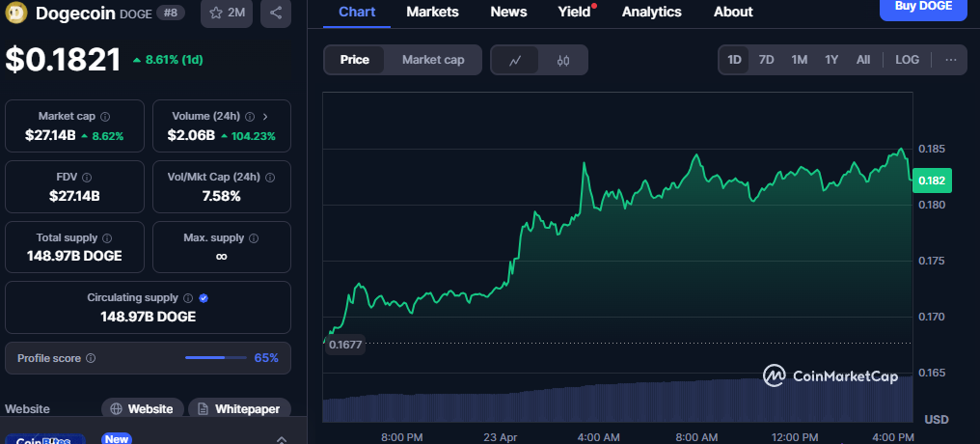Switch to candlestick chart icon
Screen dimensions: 980x444
563,60
